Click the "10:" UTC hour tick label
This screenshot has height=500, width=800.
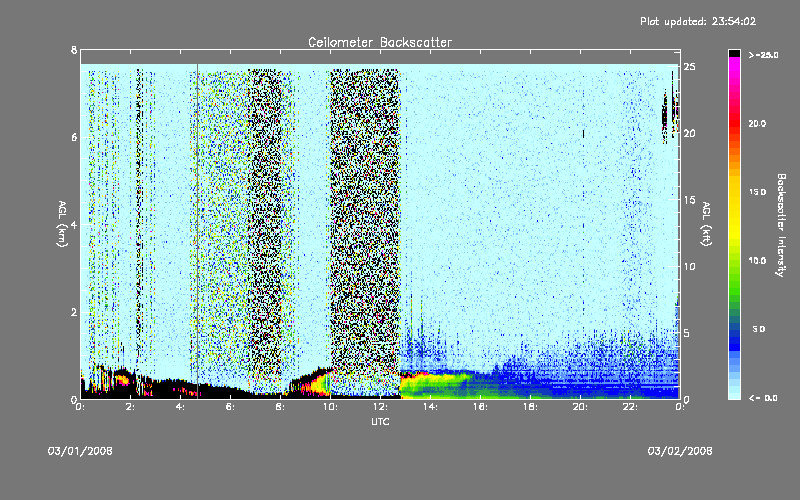pyautogui.click(x=330, y=407)
